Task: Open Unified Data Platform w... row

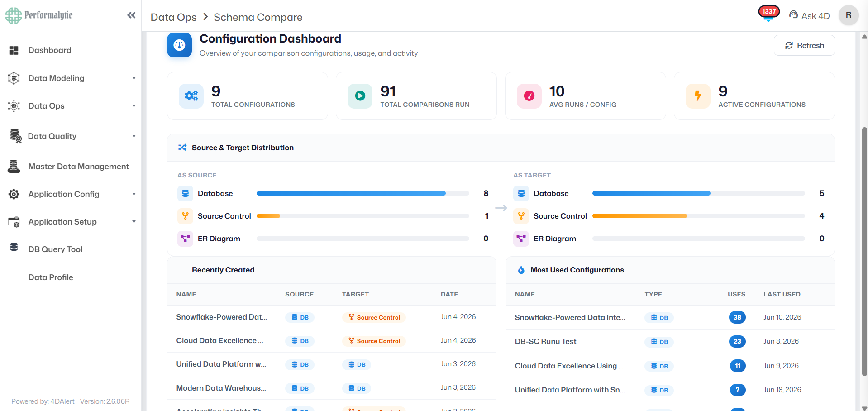Action: pos(221,364)
